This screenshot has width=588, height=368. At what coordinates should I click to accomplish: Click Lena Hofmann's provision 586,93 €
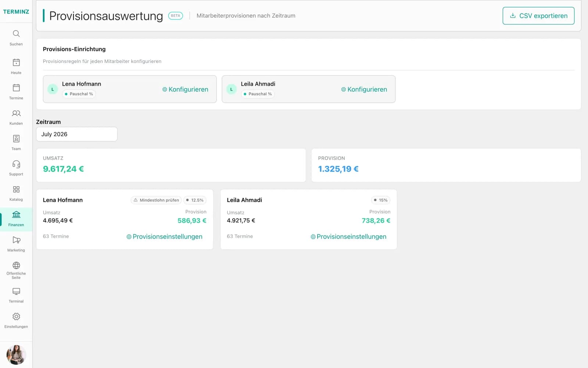[192, 221]
